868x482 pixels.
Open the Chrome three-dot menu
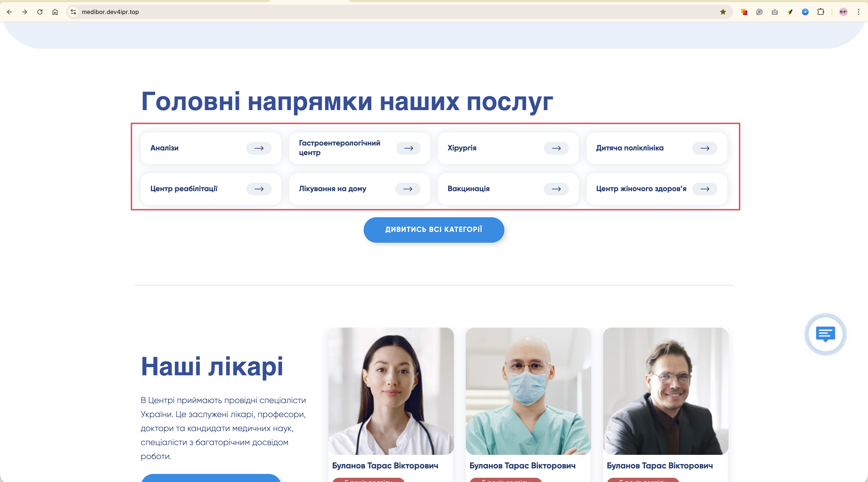click(858, 12)
